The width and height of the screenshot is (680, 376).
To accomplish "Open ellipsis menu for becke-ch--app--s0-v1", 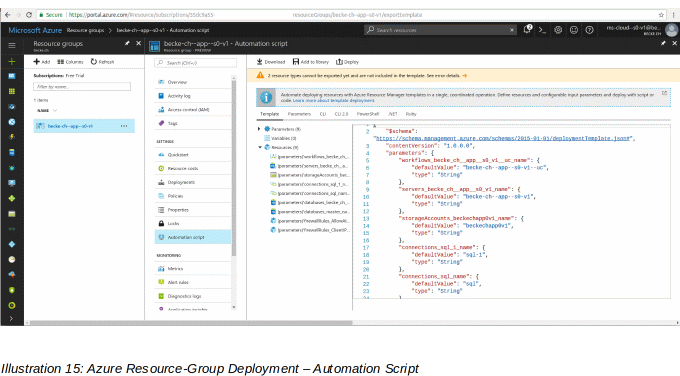I will [x=124, y=126].
